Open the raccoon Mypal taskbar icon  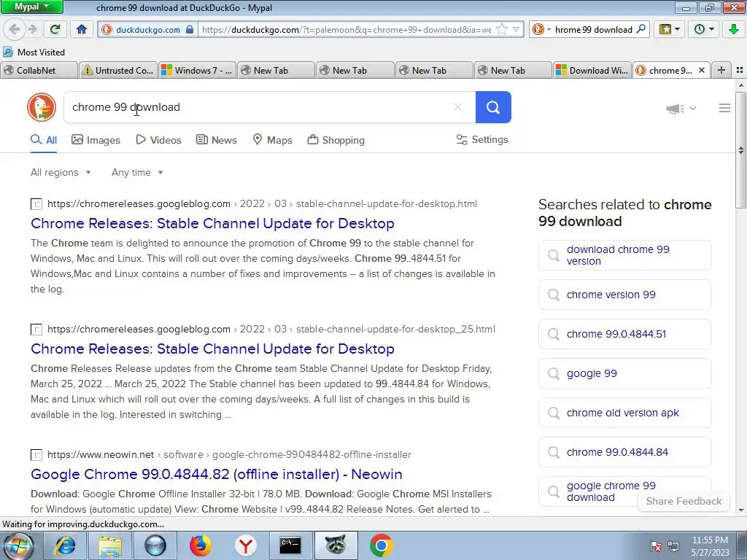click(x=336, y=545)
